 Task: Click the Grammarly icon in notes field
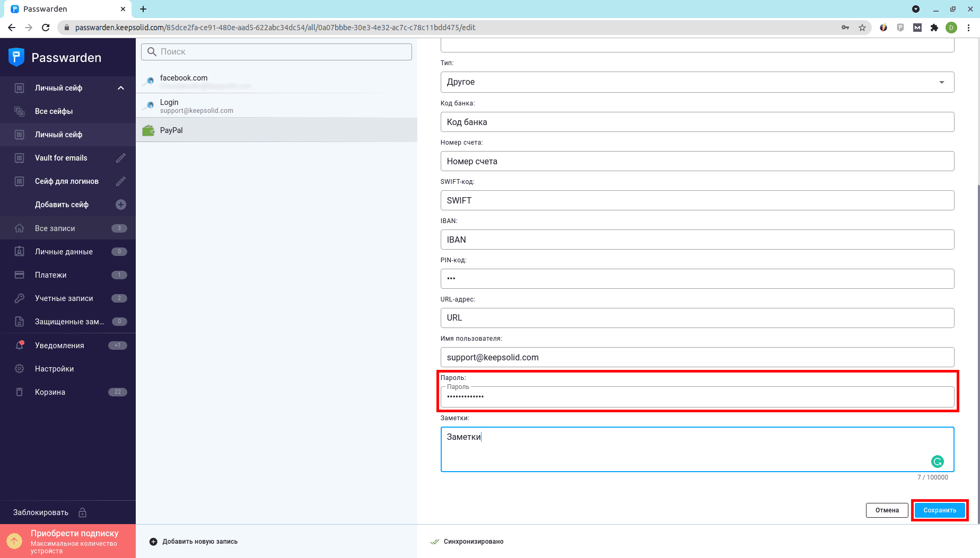click(x=937, y=462)
